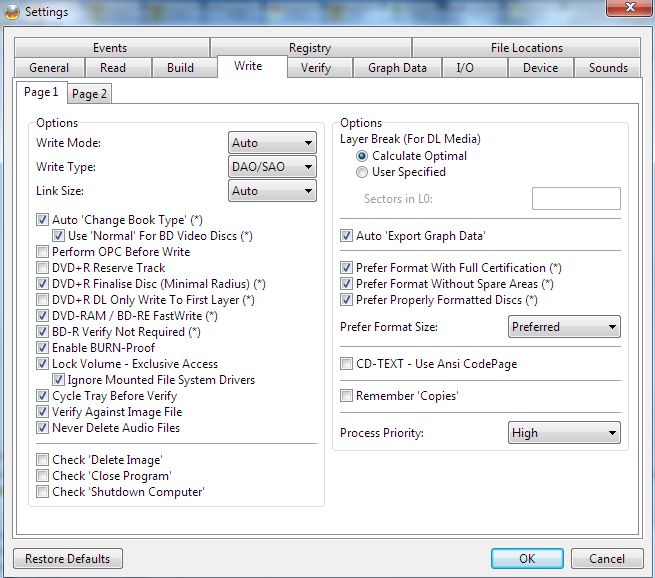Select the Write tab
The width and height of the screenshot is (655, 578).
click(x=252, y=66)
